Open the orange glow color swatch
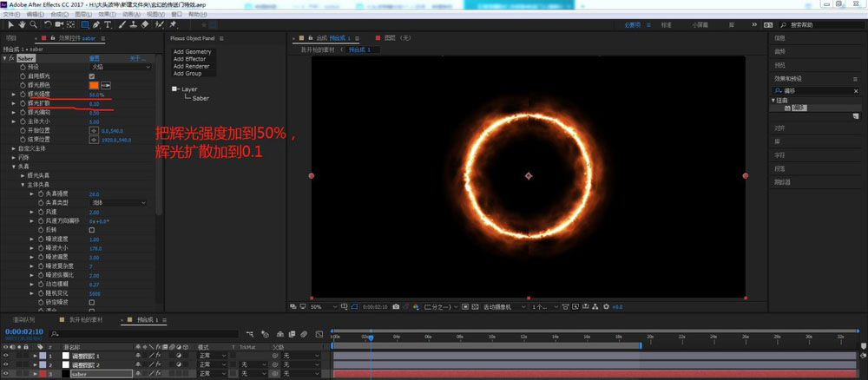The image size is (868, 380). tap(93, 85)
